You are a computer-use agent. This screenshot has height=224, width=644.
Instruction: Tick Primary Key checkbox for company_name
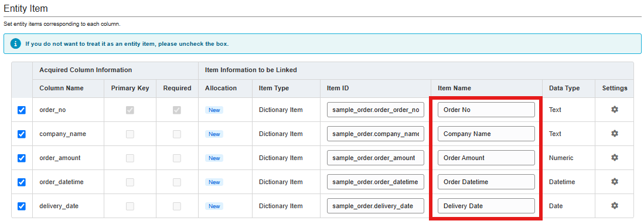130,134
